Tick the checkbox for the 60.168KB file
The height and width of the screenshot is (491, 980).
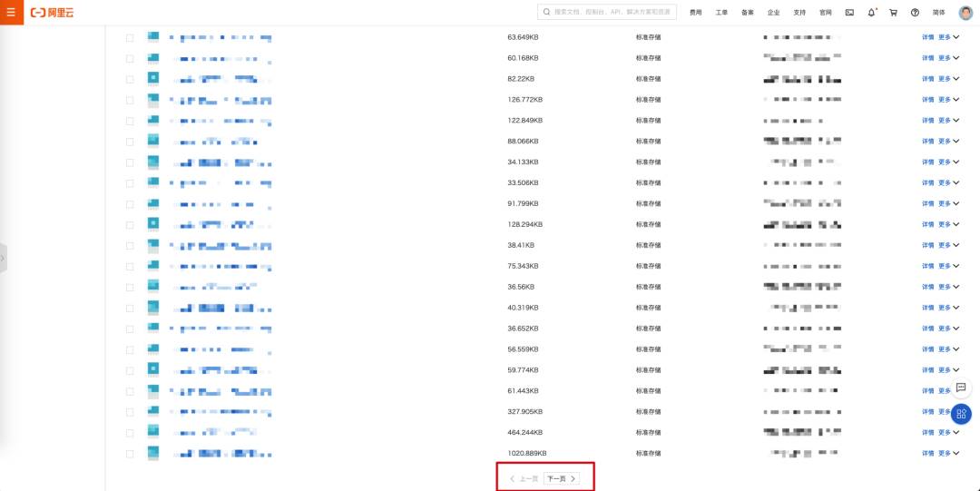coord(130,59)
